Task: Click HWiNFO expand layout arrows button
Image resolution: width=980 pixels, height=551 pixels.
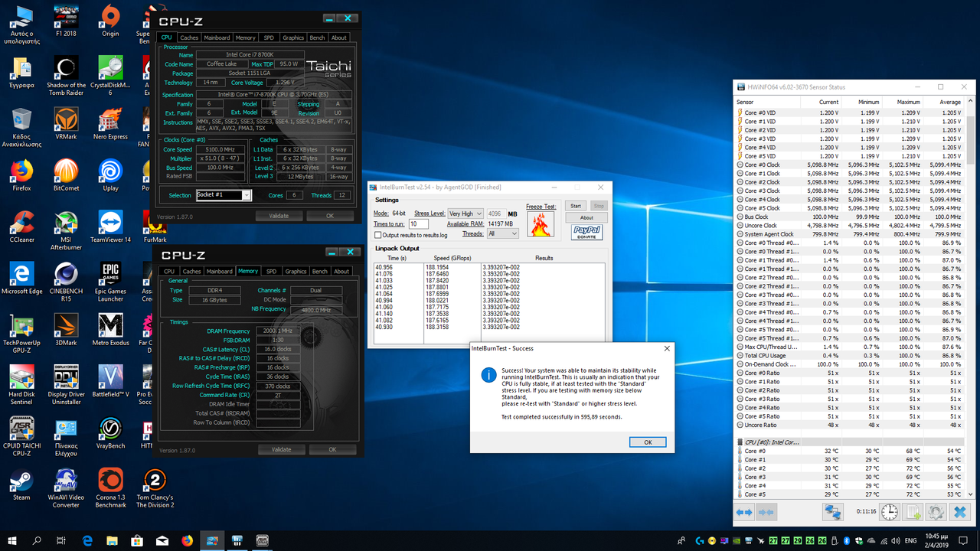Action: point(745,512)
